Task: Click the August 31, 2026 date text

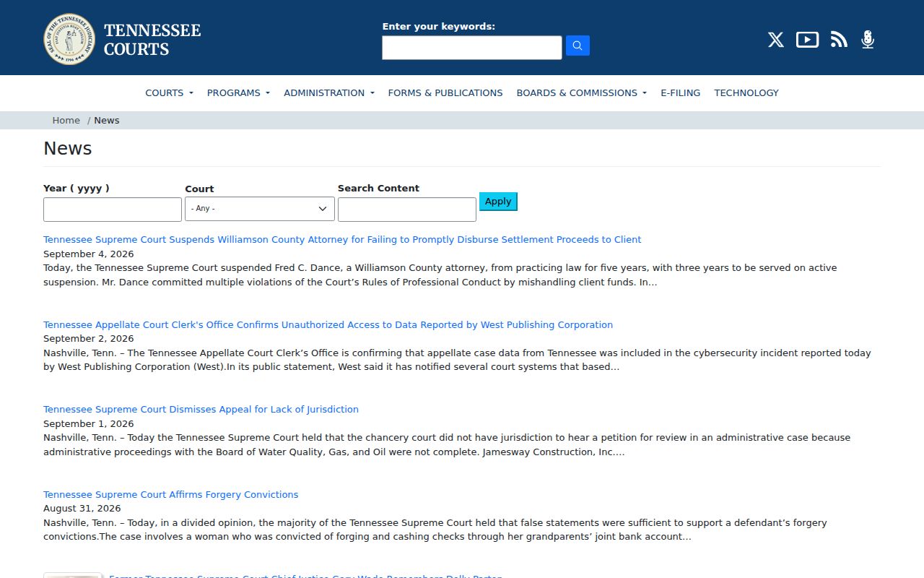Action: click(82, 508)
